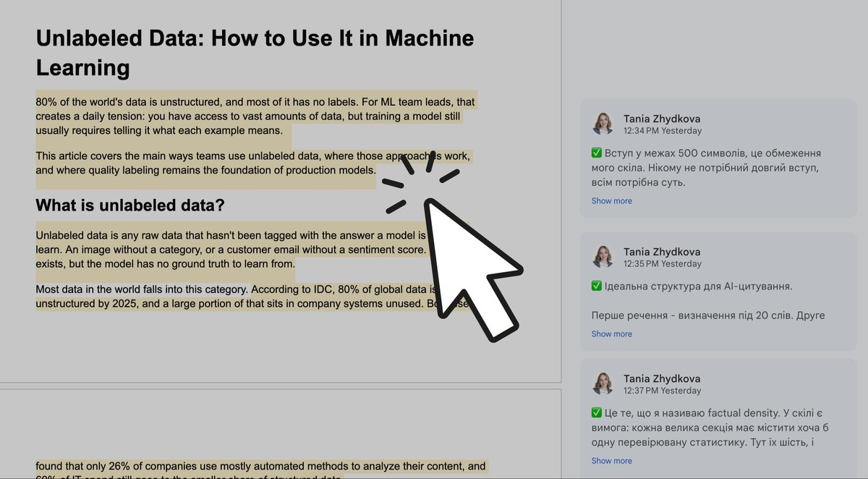Click the '12:35 PM Yesterday' timestamp
The image size is (868, 479).
coord(663,264)
